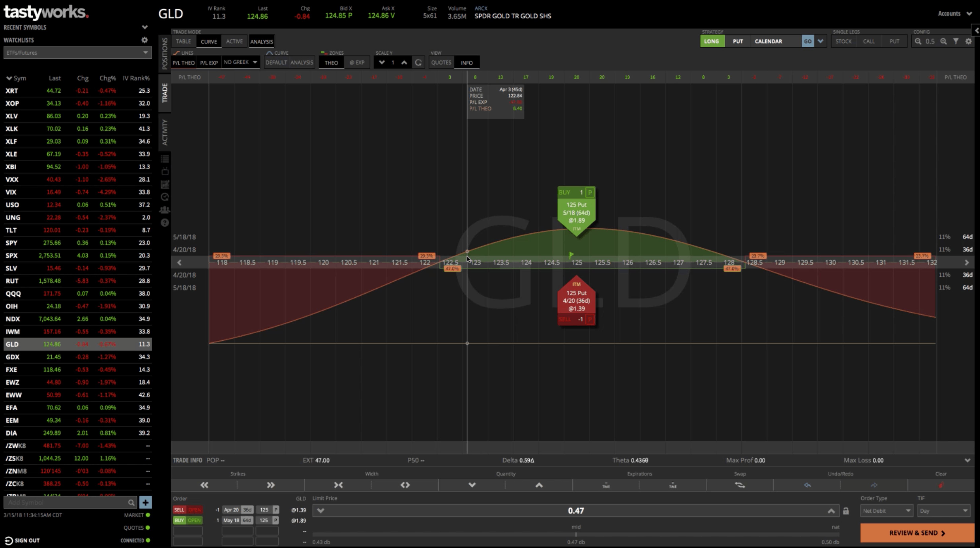Decrease the order quantity
This screenshot has width=980, height=548.
tap(472, 485)
